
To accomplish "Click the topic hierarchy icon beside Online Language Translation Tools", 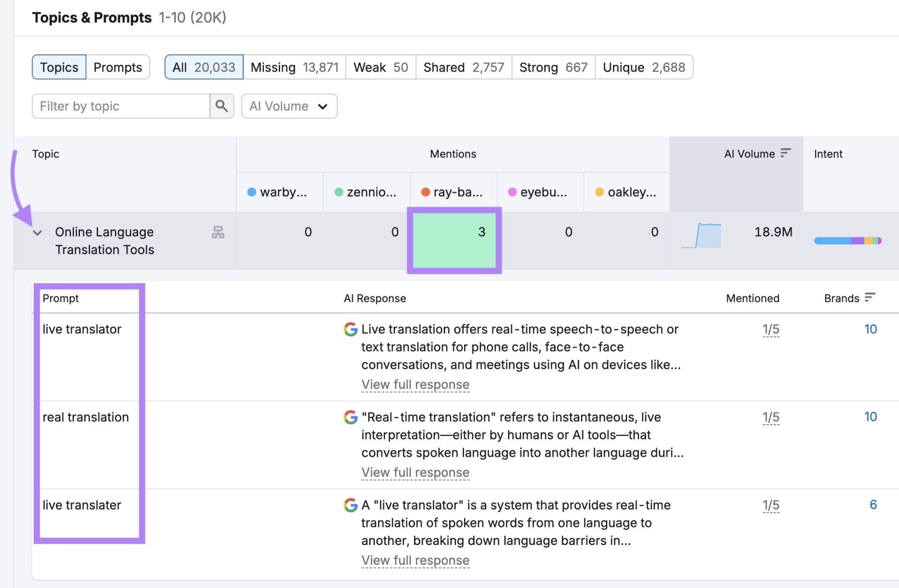I will (218, 233).
